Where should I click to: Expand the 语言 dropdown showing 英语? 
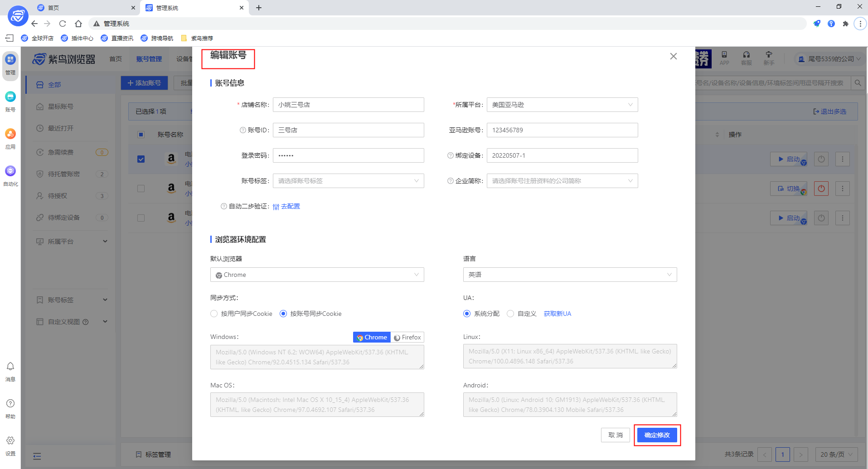(569, 275)
